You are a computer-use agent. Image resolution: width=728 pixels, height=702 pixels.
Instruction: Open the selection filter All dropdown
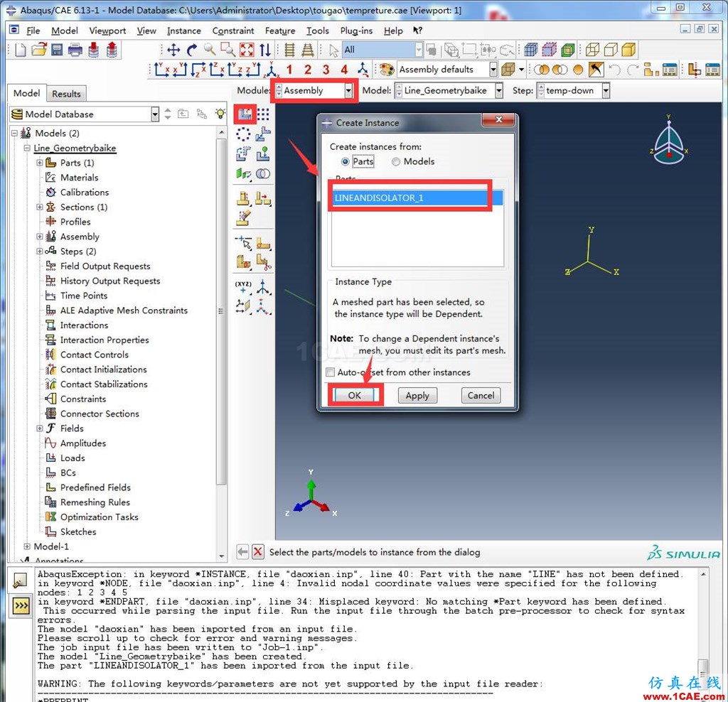click(x=418, y=50)
